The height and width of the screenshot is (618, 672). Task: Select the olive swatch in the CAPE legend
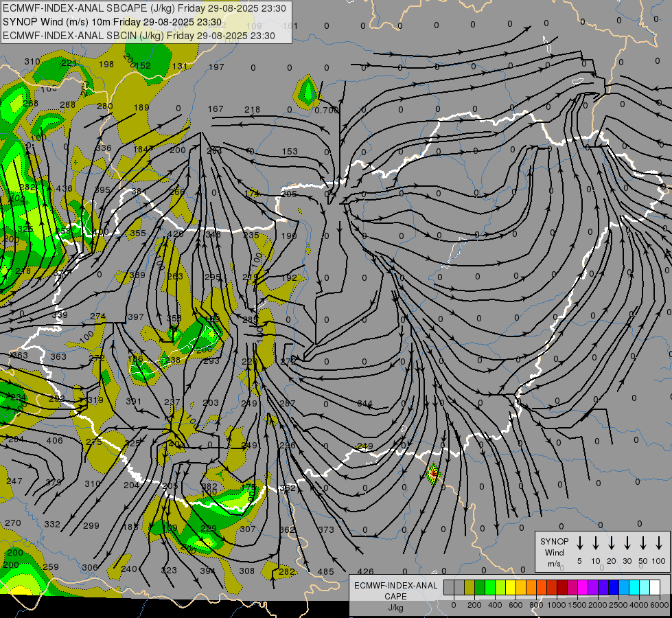(470, 588)
